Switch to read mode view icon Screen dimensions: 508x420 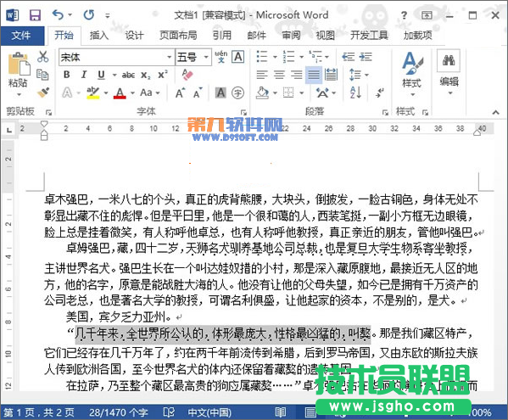tap(280, 412)
